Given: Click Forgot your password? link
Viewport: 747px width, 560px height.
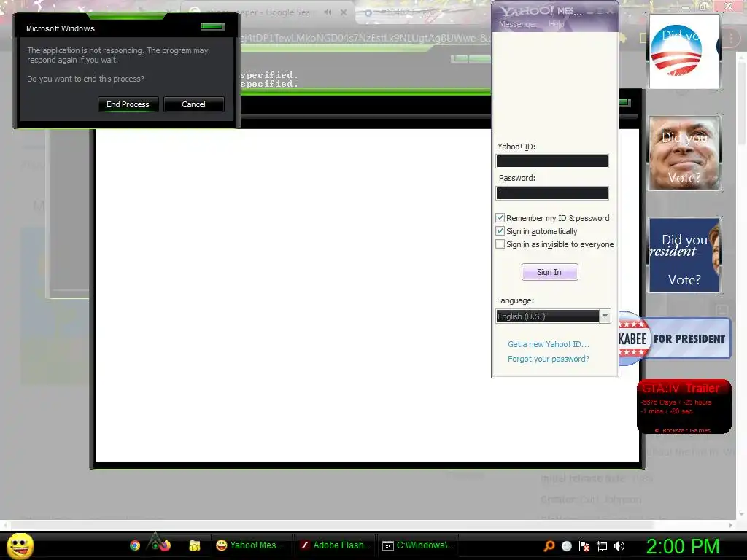Looking at the screenshot, I should pos(549,359).
